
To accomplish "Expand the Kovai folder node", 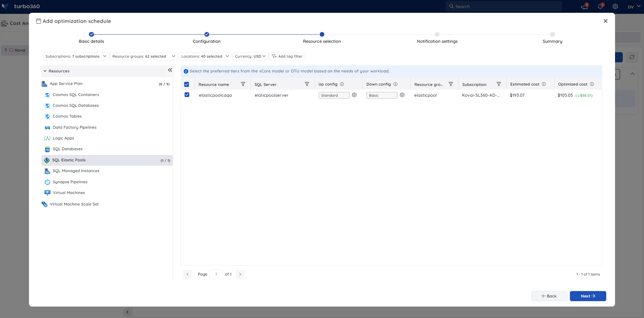I will [6, 50].
